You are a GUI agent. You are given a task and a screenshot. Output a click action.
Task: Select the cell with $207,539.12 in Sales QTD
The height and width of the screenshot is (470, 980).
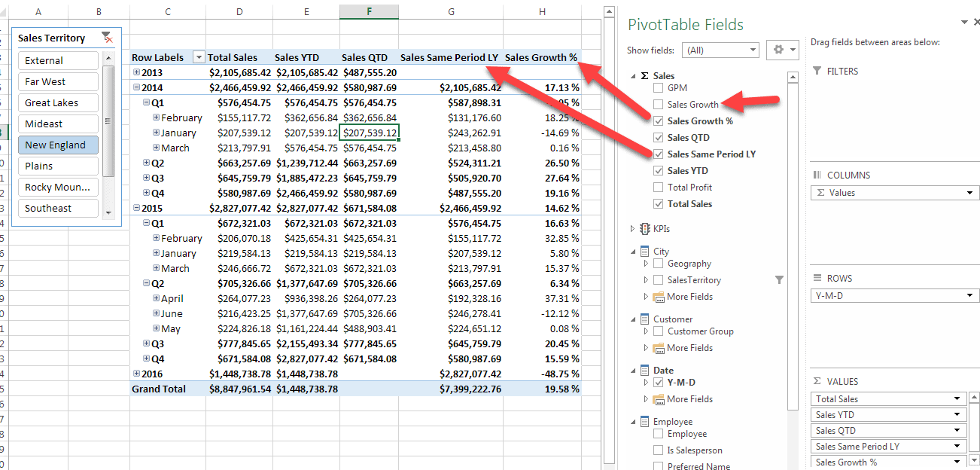tap(369, 133)
